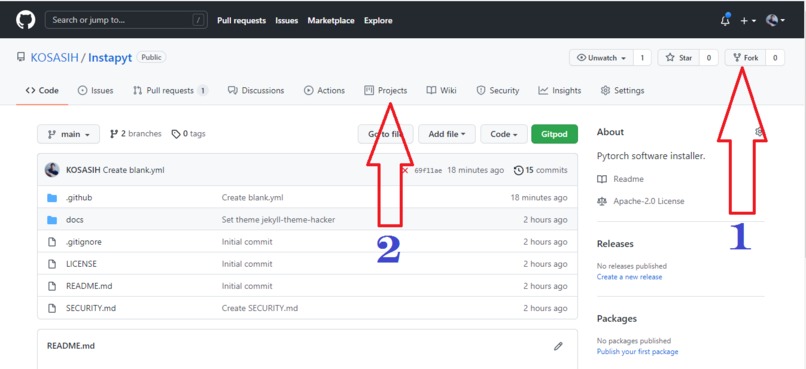Switch to the Issues repository tab

pyautogui.click(x=96, y=90)
